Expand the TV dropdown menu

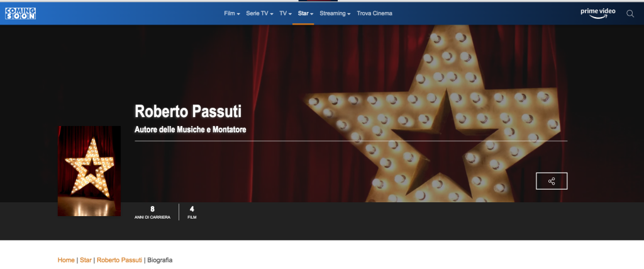click(x=286, y=13)
